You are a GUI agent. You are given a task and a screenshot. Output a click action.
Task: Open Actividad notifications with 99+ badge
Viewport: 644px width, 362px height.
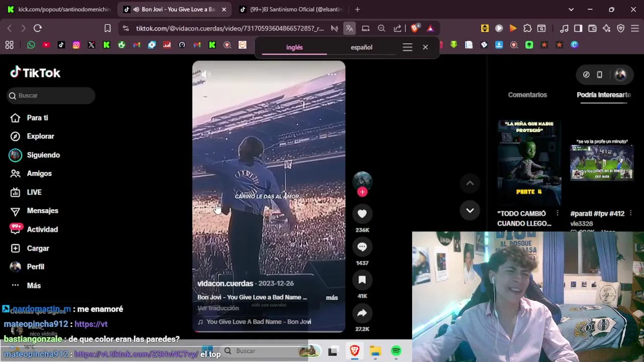[34, 229]
